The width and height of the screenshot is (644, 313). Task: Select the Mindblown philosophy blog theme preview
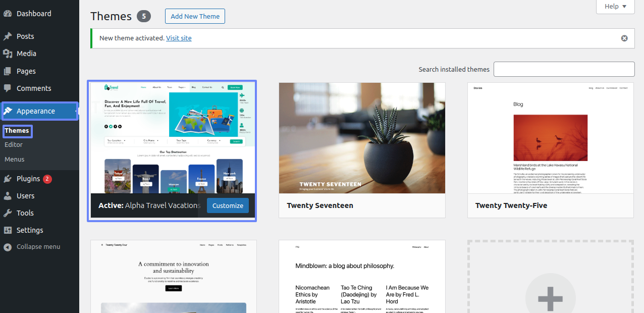coord(362,277)
